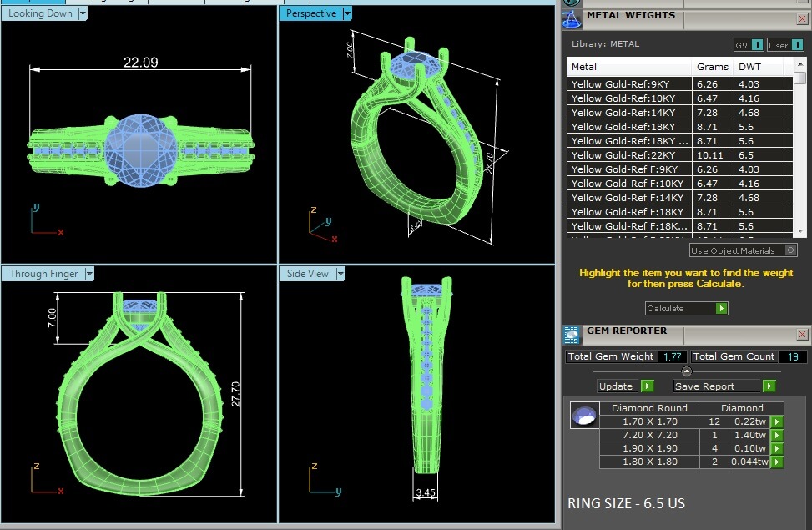Open the Perspective viewport dropdown arrow
This screenshot has height=530, width=812.
[x=347, y=13]
